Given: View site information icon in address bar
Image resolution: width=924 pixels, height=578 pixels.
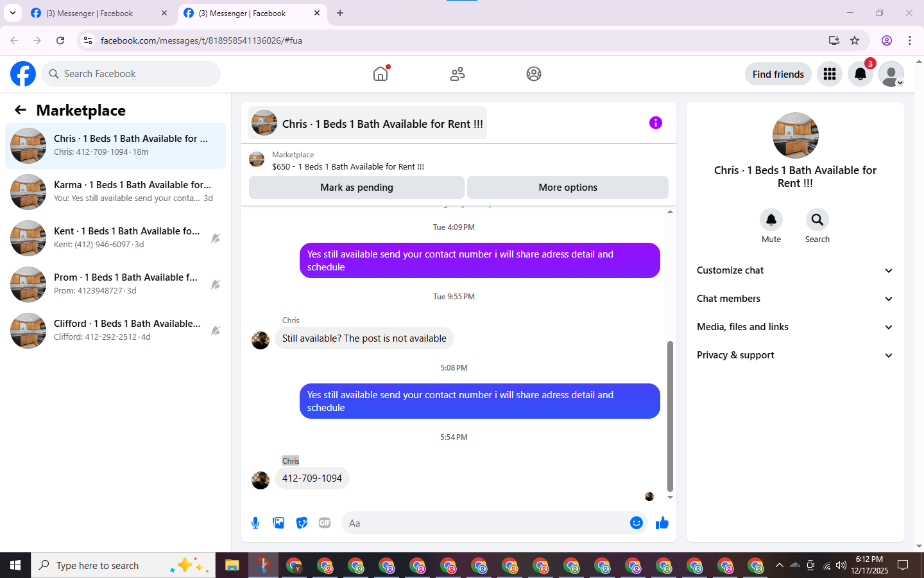Looking at the screenshot, I should click(88, 40).
